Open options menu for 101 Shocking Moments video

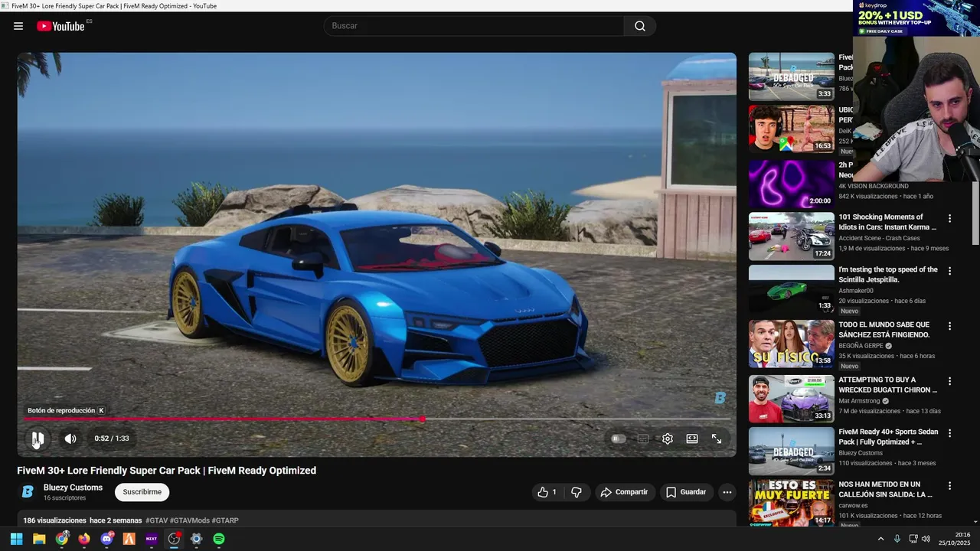coord(949,218)
